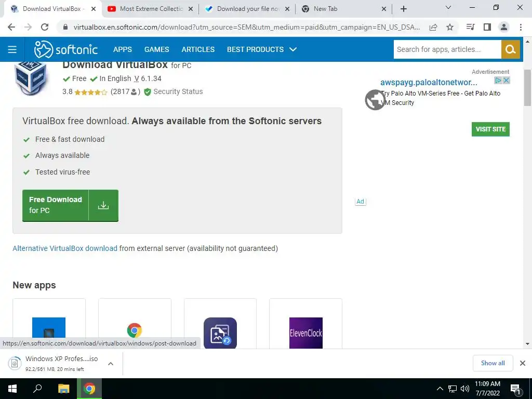
Task: Close the downloads bar
Action: (523, 363)
